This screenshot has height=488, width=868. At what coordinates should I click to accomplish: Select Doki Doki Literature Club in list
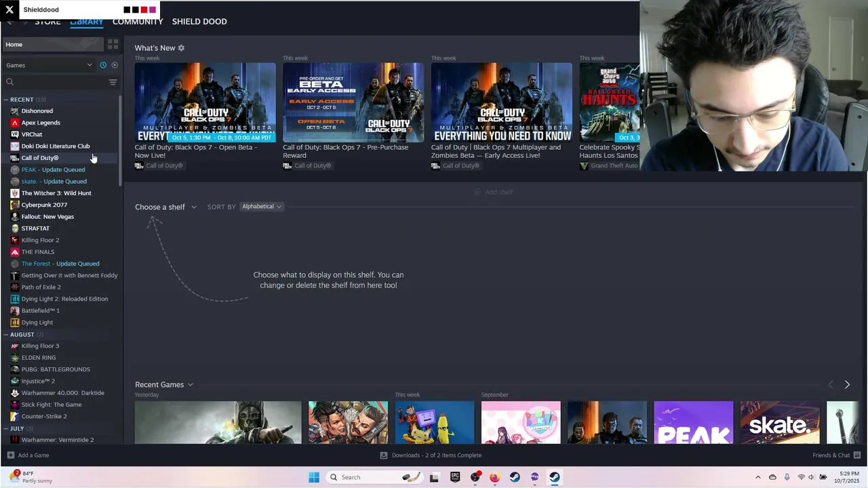[x=56, y=146]
